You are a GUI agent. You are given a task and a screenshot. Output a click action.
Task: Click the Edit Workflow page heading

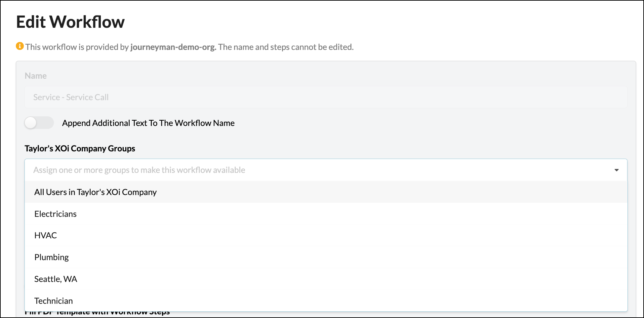[x=70, y=22]
